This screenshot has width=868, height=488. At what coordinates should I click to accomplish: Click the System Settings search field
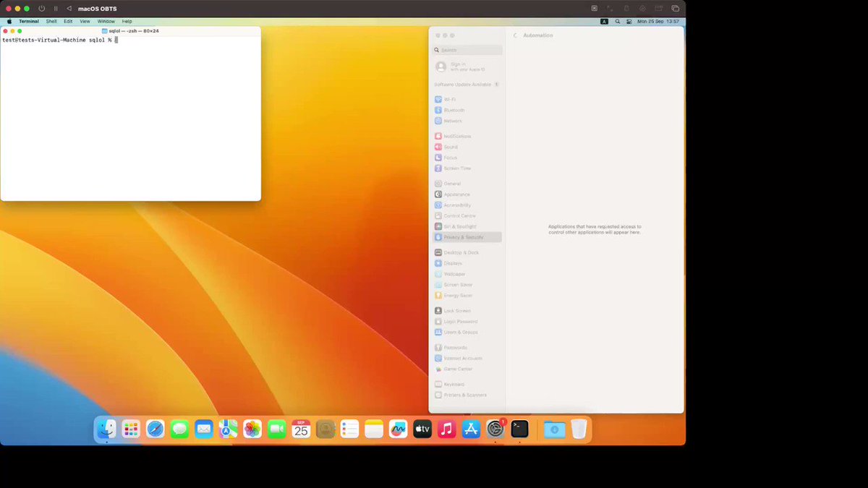click(x=467, y=50)
